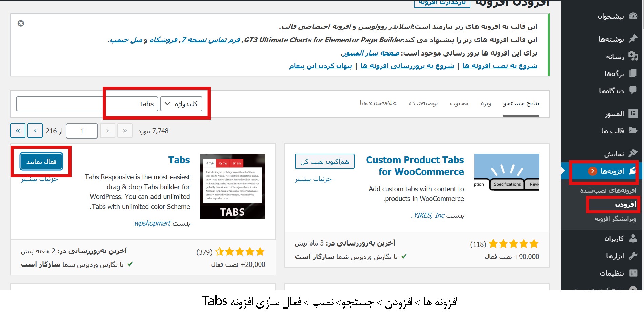Open the کلیدواژه search type dropdown
644x319 pixels.
(x=181, y=104)
